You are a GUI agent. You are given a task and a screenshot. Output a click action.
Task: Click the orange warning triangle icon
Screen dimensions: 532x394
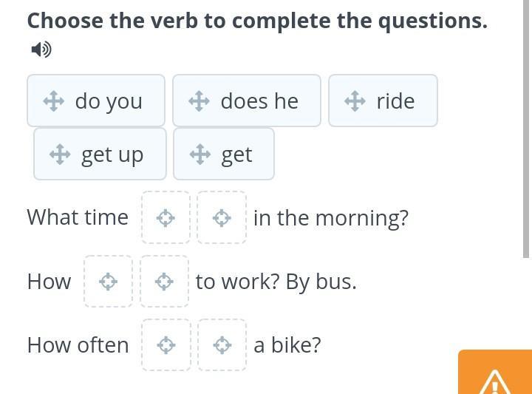pos(494,381)
